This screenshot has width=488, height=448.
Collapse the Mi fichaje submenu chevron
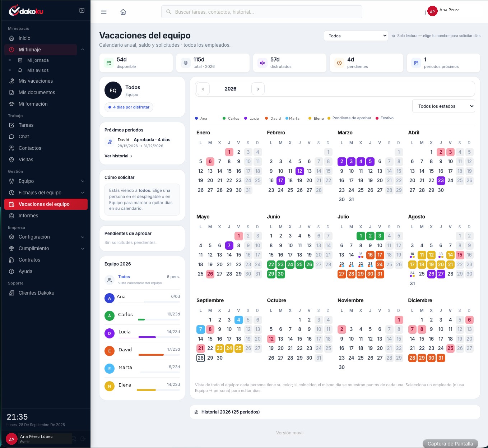tap(83, 50)
